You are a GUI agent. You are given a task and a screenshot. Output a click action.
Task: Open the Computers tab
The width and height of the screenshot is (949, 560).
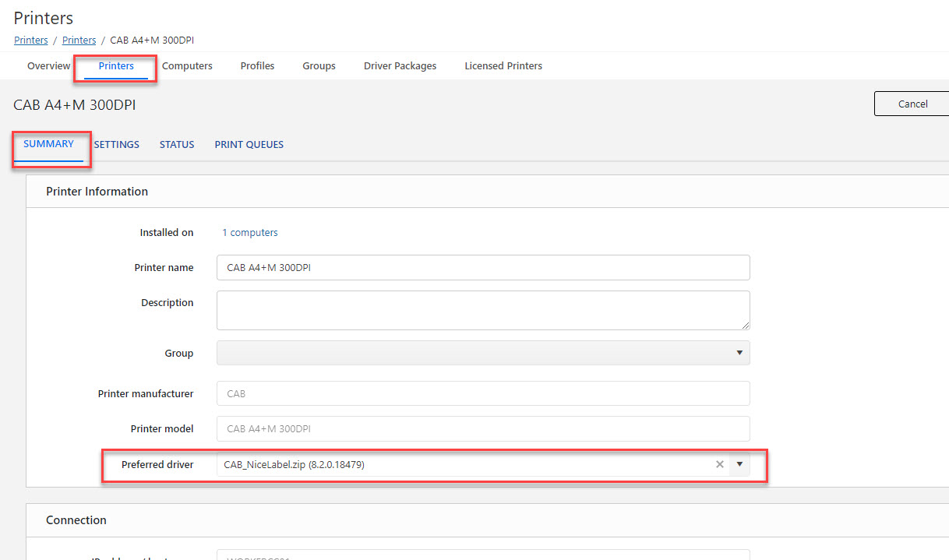click(187, 66)
